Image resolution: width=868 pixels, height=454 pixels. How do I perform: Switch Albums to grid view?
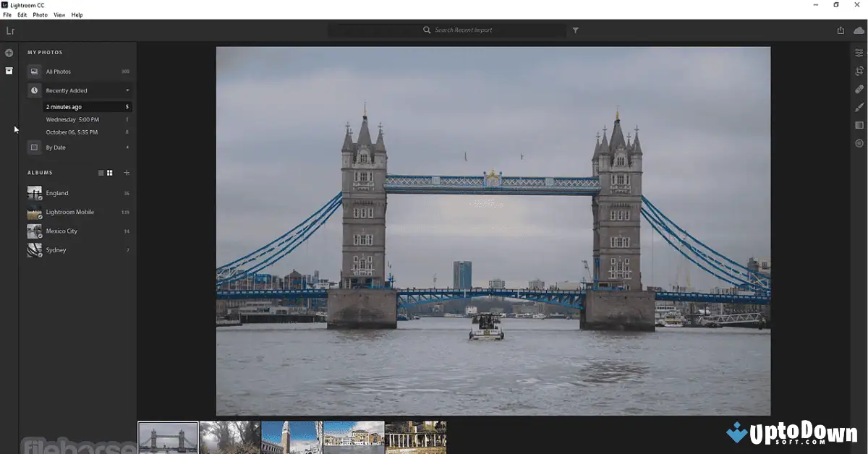click(109, 173)
